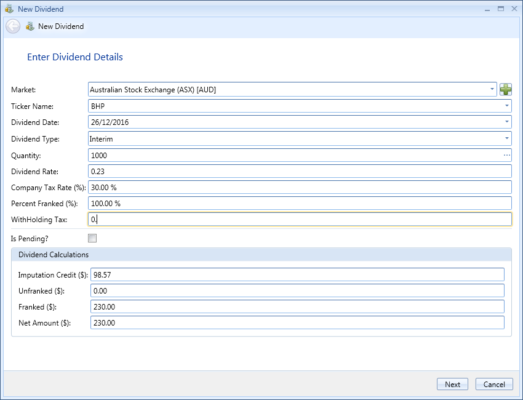
Task: Expand the Market dropdown list
Action: pyautogui.click(x=492, y=89)
